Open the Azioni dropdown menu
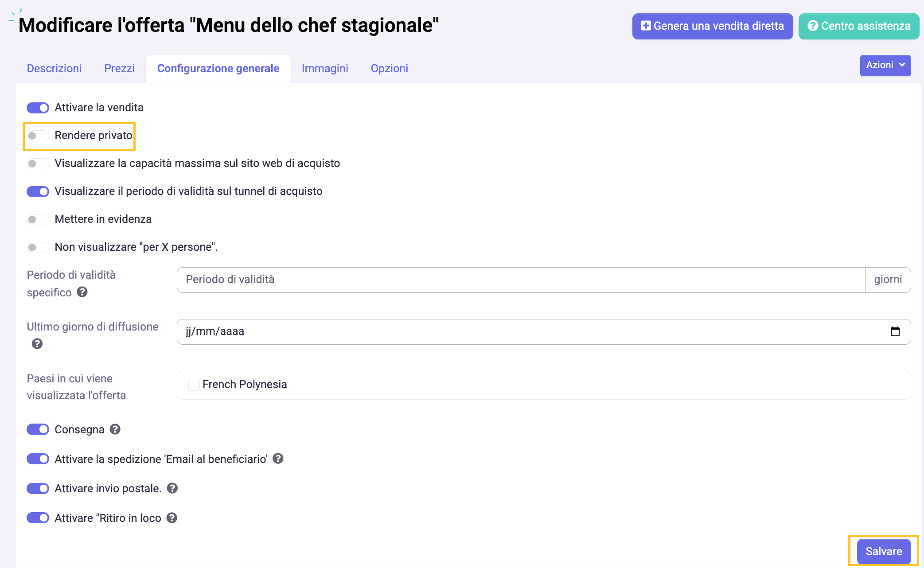Screen dimensions: 924x568 [x=885, y=65]
